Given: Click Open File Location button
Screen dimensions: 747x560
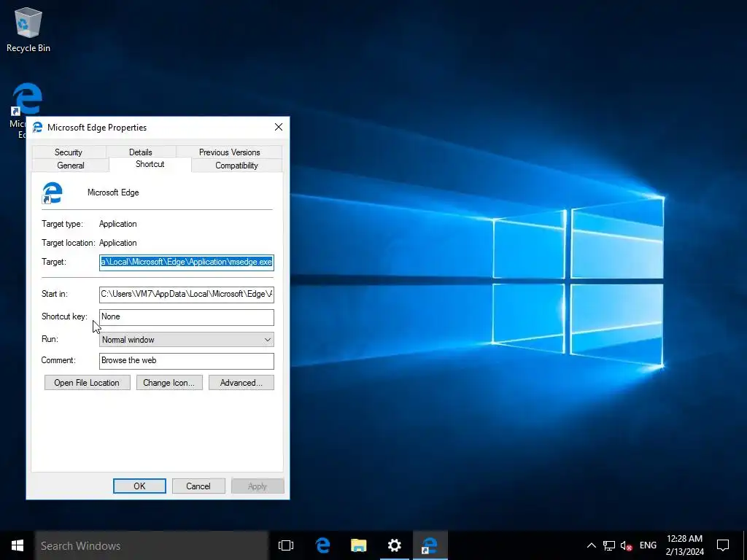Looking at the screenshot, I should [87, 383].
